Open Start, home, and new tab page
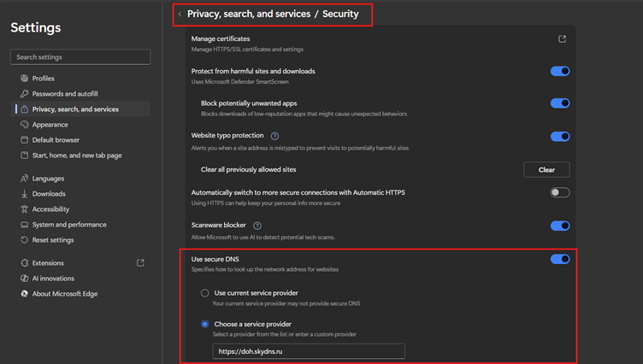643x364 pixels. pos(76,156)
